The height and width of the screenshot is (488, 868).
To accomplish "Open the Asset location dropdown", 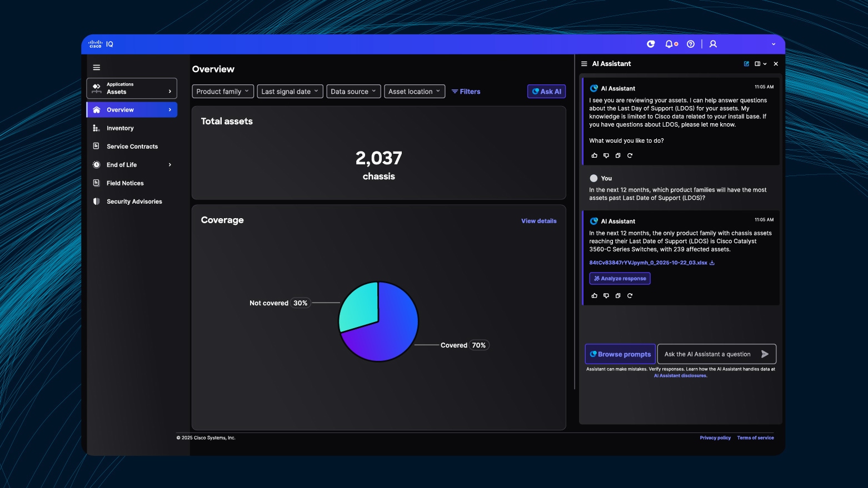I will click(x=414, y=92).
